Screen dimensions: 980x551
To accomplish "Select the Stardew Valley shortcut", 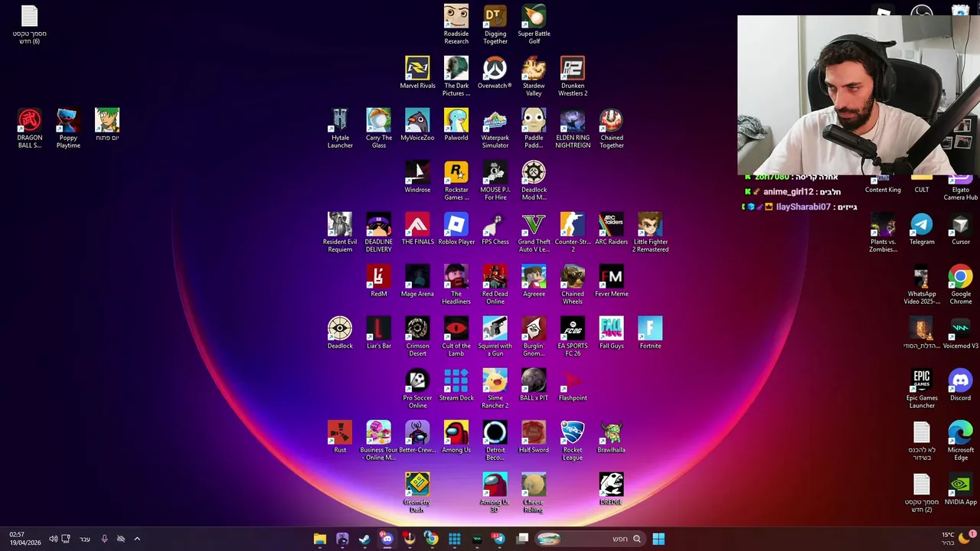I will pyautogui.click(x=534, y=77).
